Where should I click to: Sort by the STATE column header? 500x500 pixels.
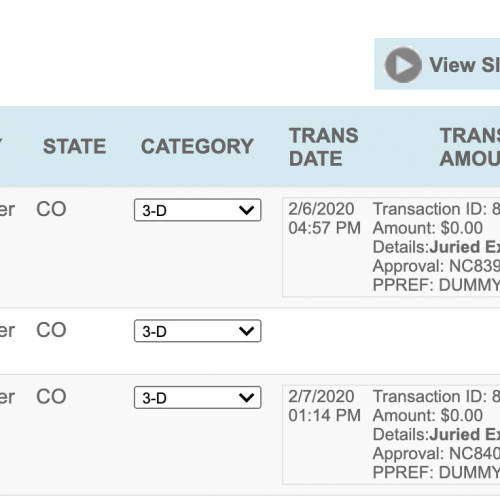tap(75, 146)
